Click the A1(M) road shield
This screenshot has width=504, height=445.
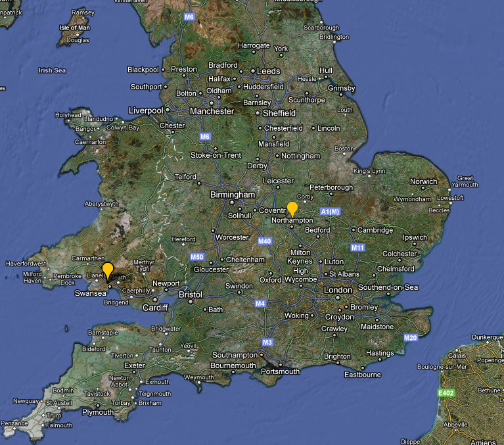pos(330,211)
